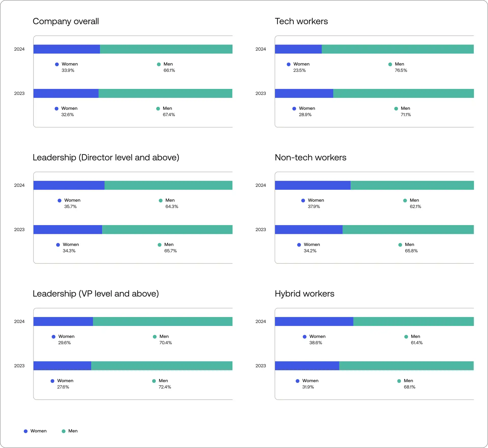Image resolution: width=488 pixels, height=448 pixels.
Task: Click the 2023 label in Director leadership chart
Action: coord(19,230)
